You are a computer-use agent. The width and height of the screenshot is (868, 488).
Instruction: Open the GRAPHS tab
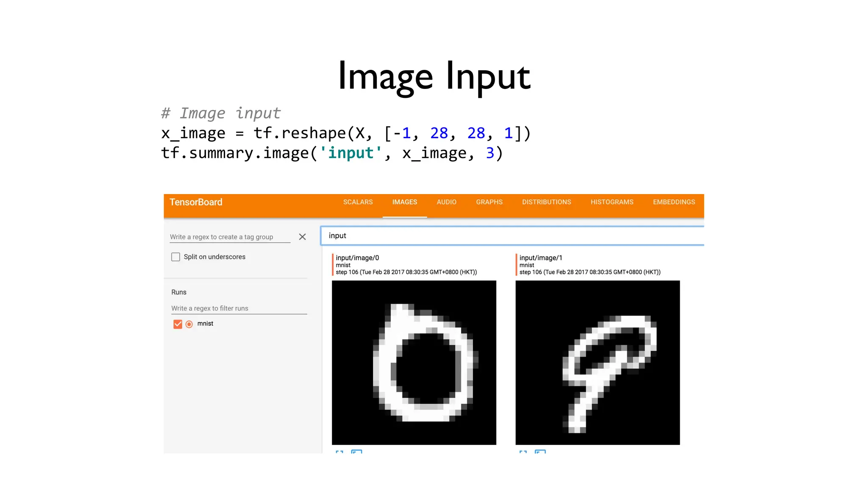[489, 202]
